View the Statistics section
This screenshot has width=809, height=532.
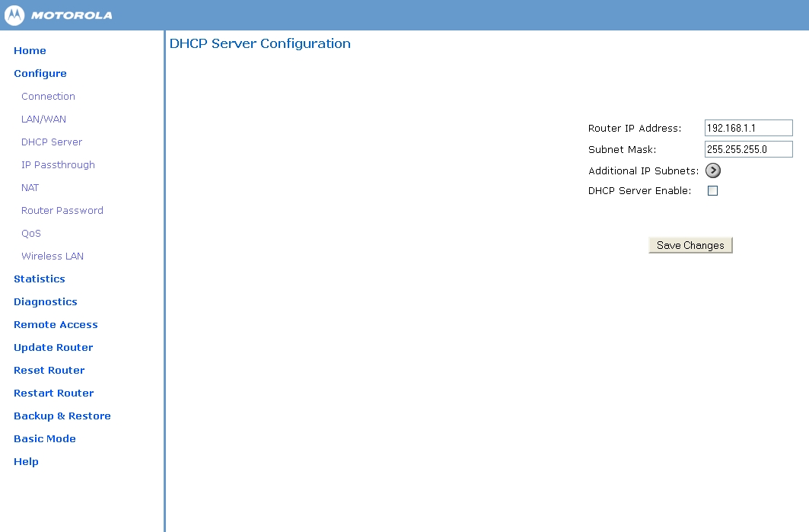[40, 279]
